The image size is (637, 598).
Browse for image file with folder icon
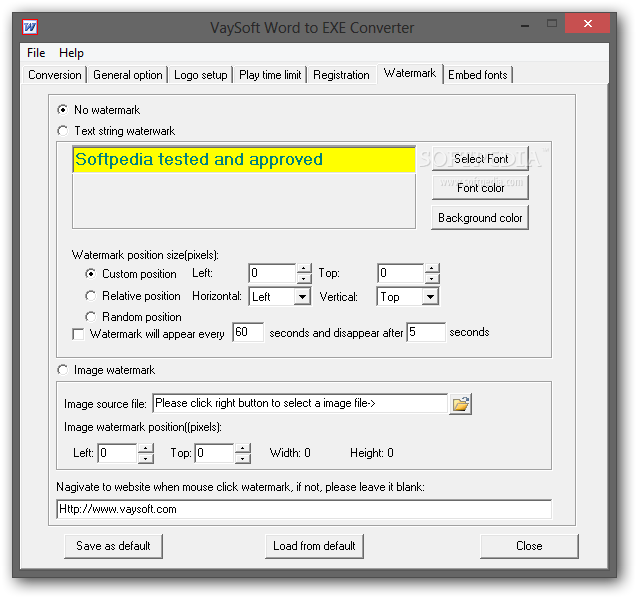[x=460, y=404]
